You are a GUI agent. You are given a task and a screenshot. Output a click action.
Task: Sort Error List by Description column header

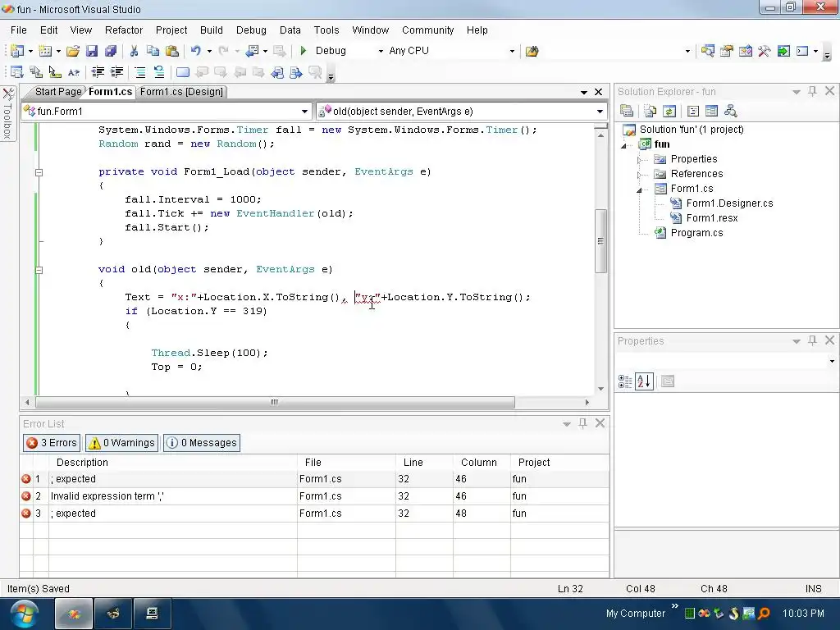tap(172, 463)
